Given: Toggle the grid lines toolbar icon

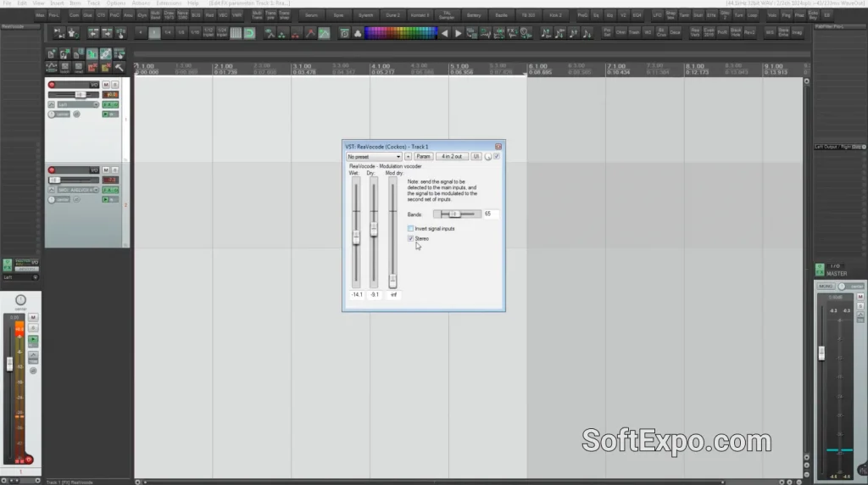Looking at the screenshot, I should [x=236, y=33].
